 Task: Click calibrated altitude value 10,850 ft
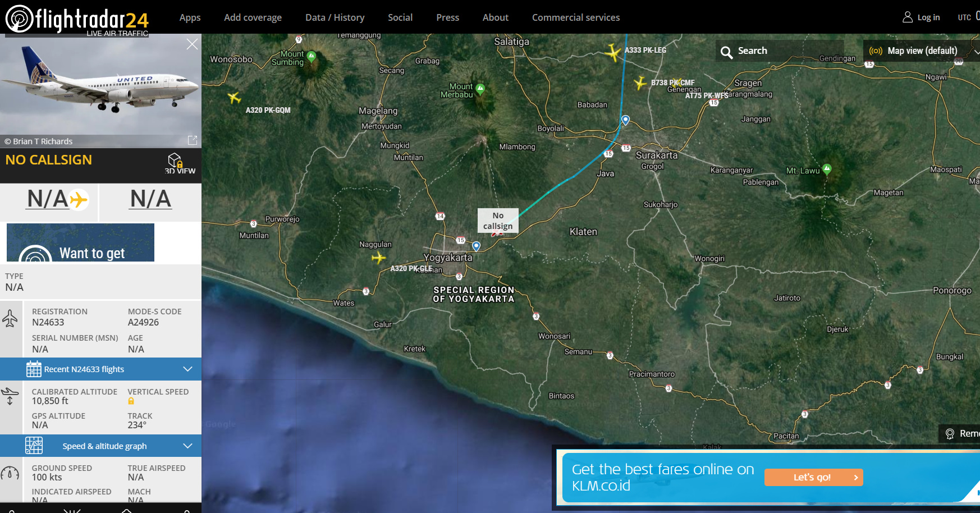click(x=50, y=401)
